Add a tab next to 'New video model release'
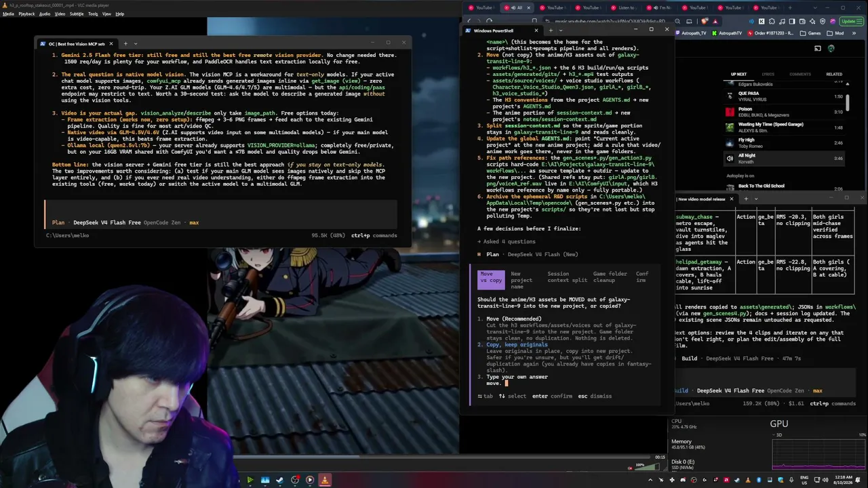The image size is (868, 488). pos(746,199)
